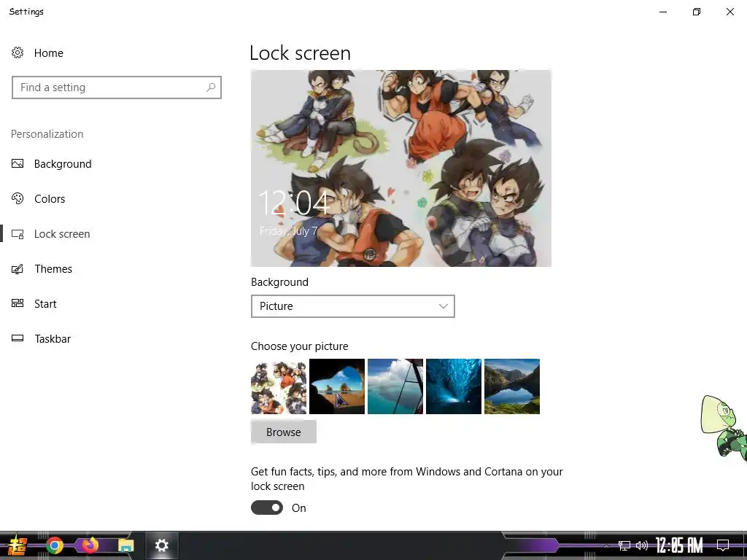Click the Start tiles icon

(18, 303)
